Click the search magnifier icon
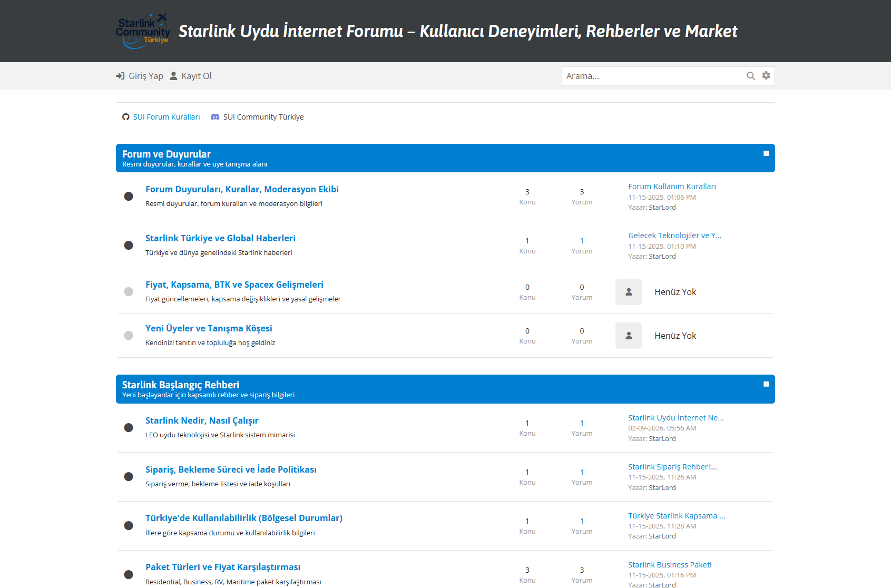 tap(751, 76)
